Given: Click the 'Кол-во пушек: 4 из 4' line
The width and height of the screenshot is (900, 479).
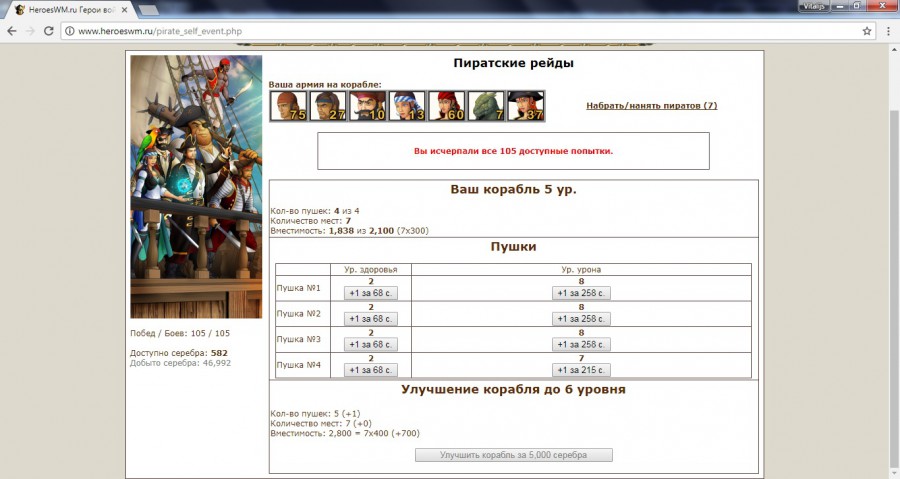Looking at the screenshot, I should [315, 211].
